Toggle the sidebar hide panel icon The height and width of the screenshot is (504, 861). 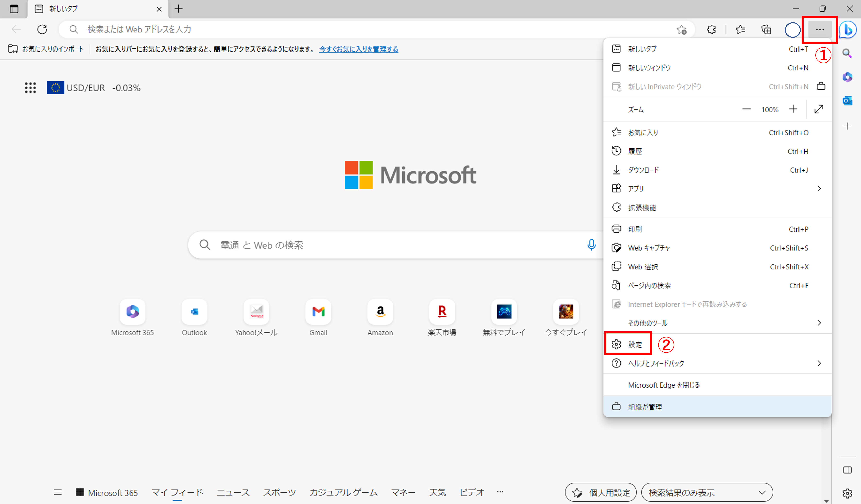847,470
